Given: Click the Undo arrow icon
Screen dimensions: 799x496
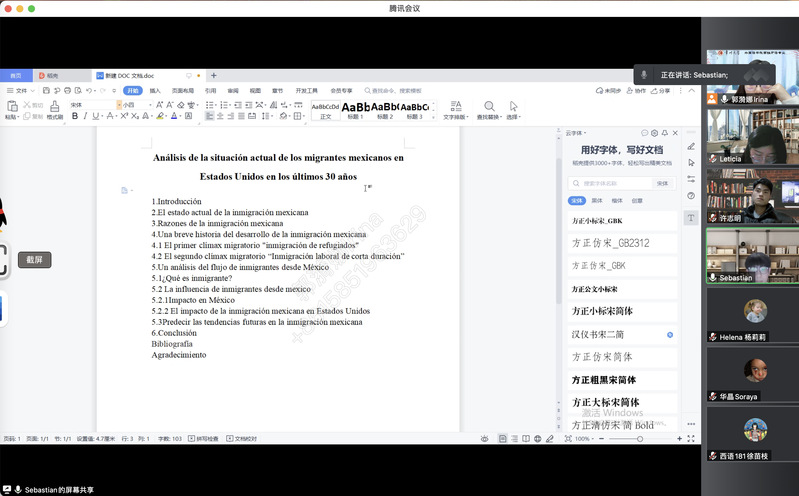Looking at the screenshot, I should tap(89, 90).
